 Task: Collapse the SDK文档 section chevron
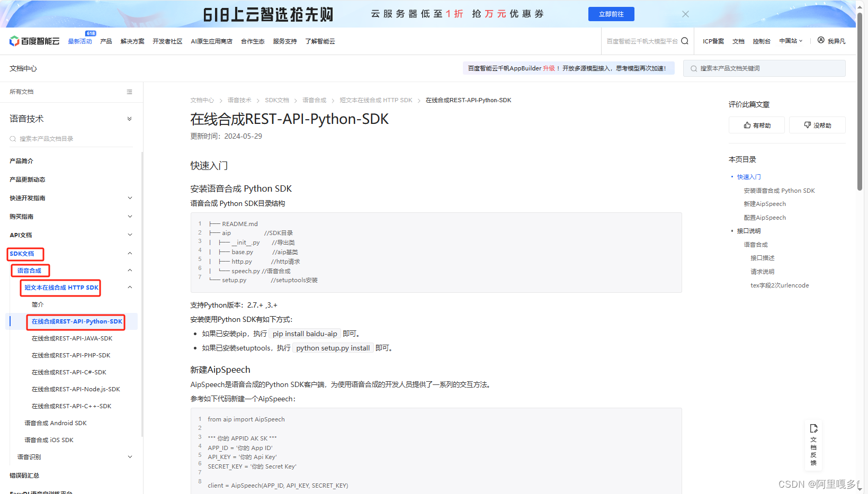point(130,253)
